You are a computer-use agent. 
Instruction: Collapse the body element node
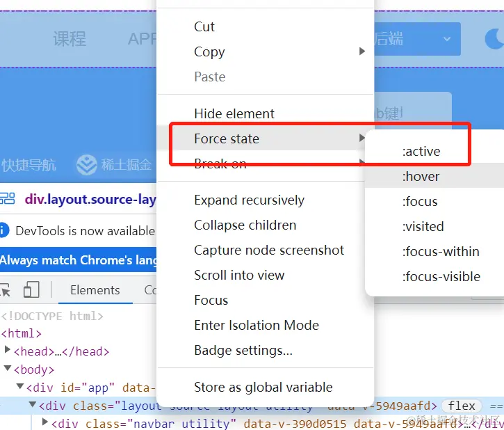[x=8, y=367]
